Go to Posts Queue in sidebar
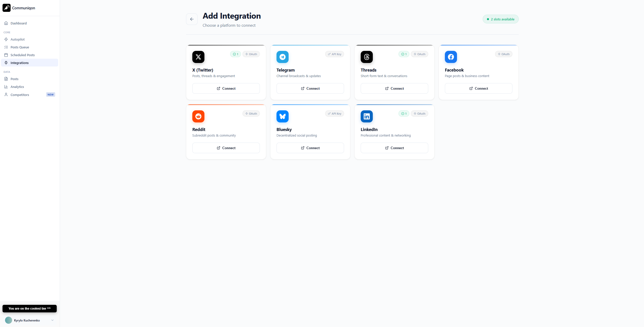644x327 pixels. 20,47
